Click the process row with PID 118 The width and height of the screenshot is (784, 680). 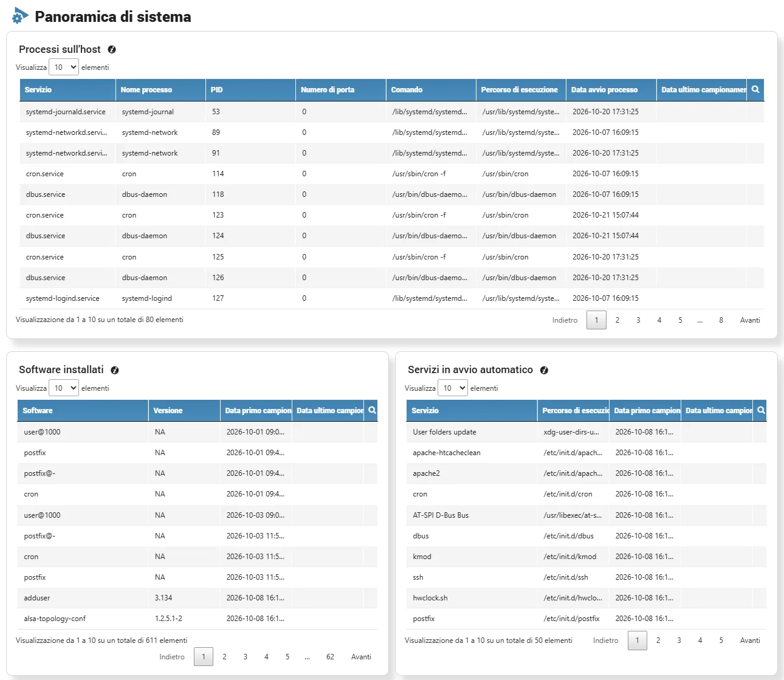[x=392, y=194]
